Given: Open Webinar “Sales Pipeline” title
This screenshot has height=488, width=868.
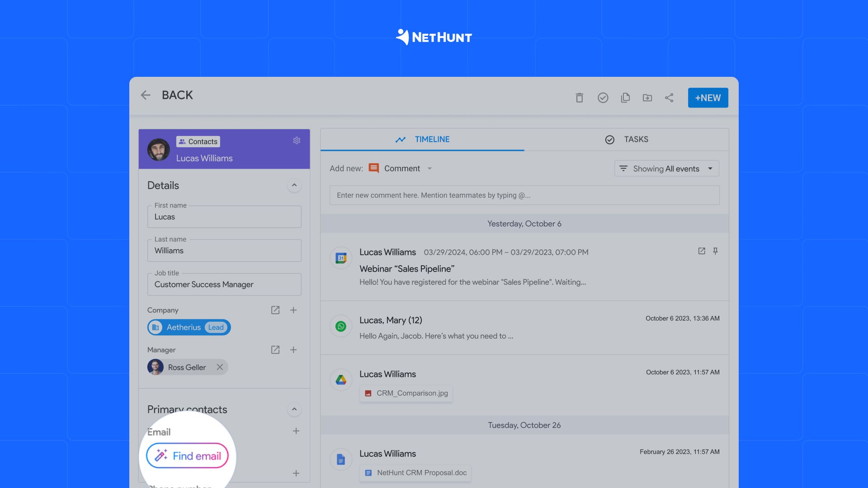Looking at the screenshot, I should click(x=407, y=269).
